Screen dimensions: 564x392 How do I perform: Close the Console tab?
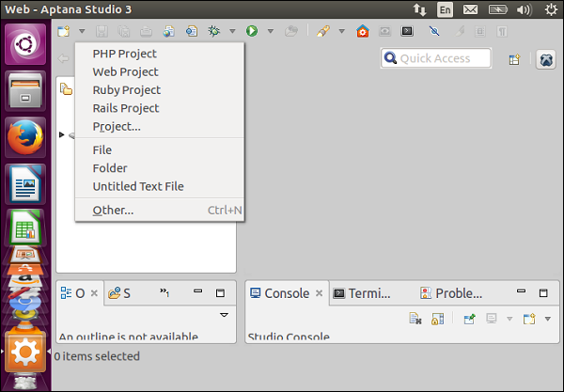point(320,293)
